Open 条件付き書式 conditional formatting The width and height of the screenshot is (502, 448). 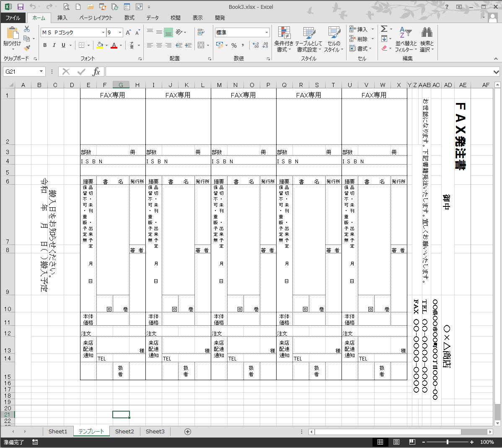[x=284, y=39]
